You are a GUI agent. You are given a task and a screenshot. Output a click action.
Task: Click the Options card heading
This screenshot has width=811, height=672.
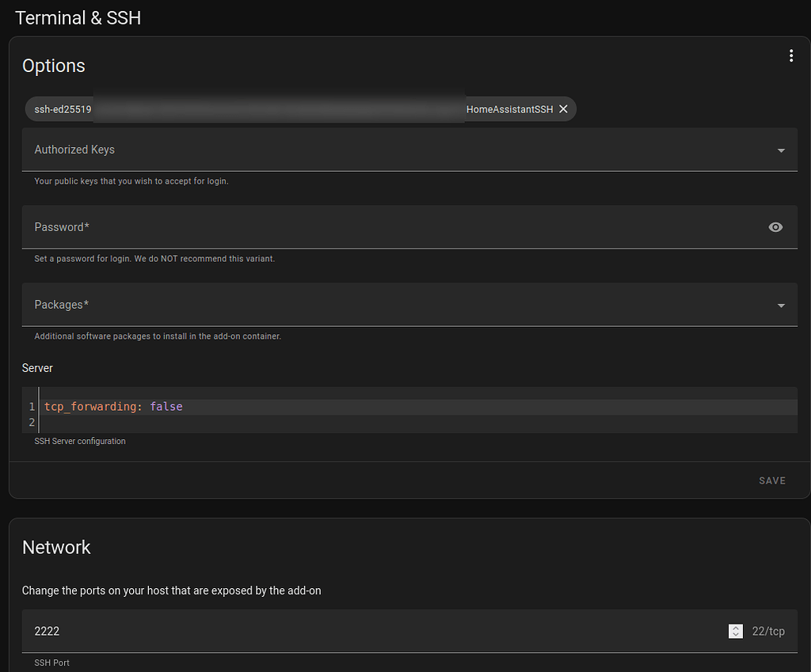coord(53,66)
